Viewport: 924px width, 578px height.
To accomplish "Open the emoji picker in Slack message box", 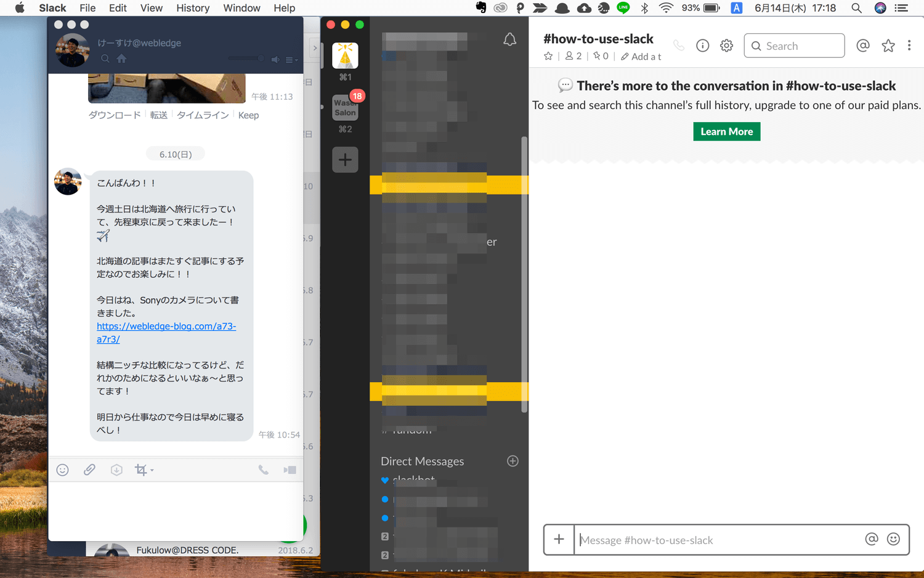I will [893, 539].
